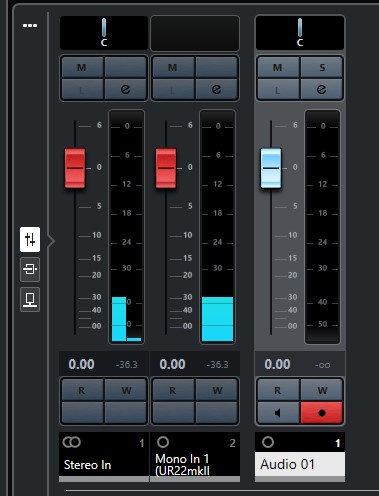Enable Read automation on Mono In 1

coord(173,390)
